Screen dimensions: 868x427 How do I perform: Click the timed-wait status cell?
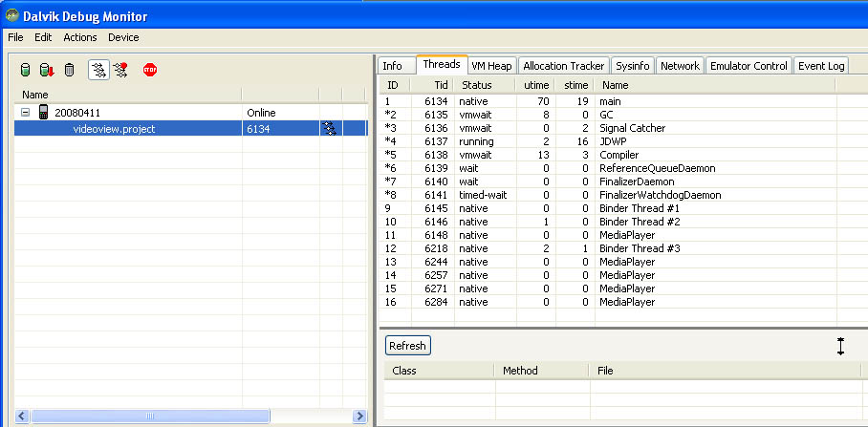click(483, 195)
